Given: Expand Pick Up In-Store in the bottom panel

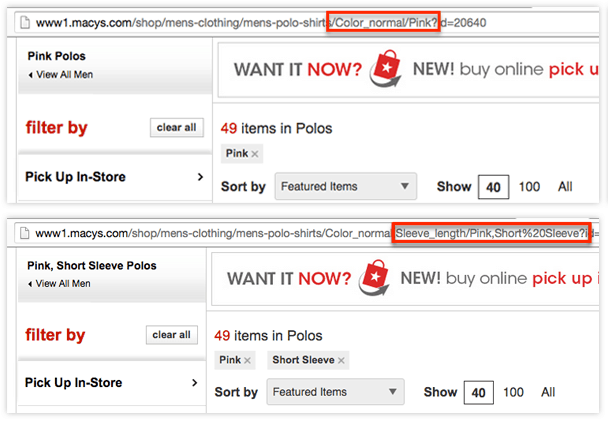Looking at the screenshot, I should [112, 383].
